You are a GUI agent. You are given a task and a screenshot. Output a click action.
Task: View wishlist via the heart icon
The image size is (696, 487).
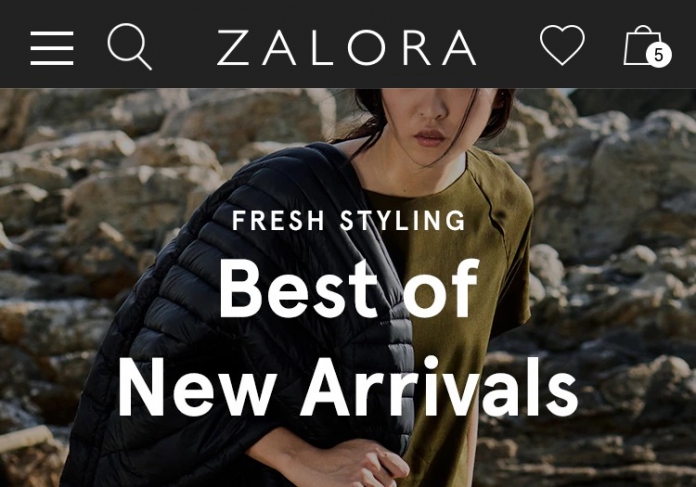(x=562, y=45)
